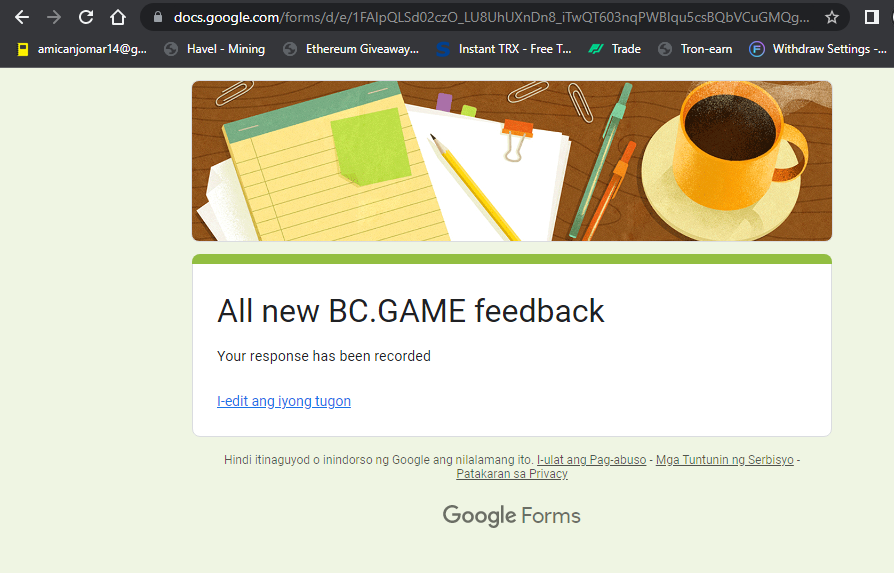Go to the browser home page
The width and height of the screenshot is (894, 573).
tap(118, 17)
